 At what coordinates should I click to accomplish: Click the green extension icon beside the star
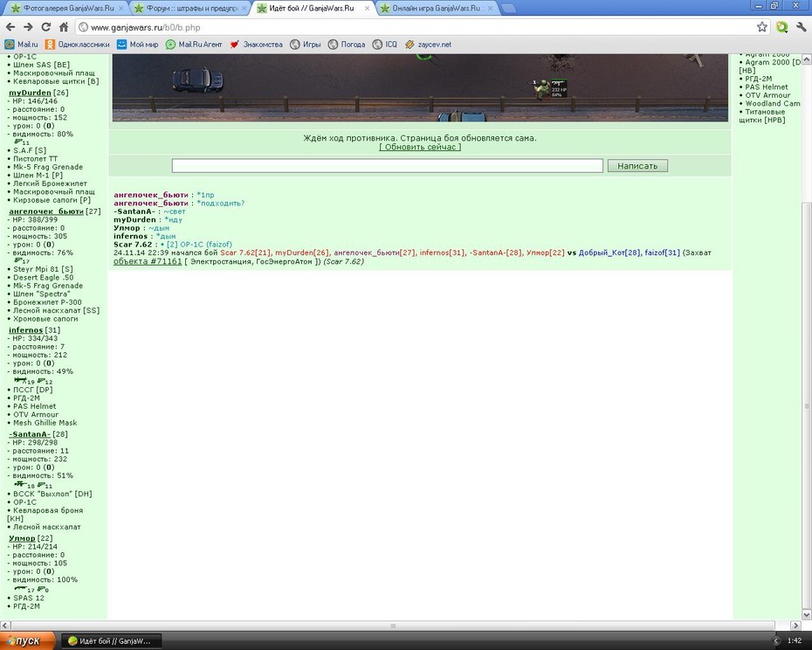(781, 27)
